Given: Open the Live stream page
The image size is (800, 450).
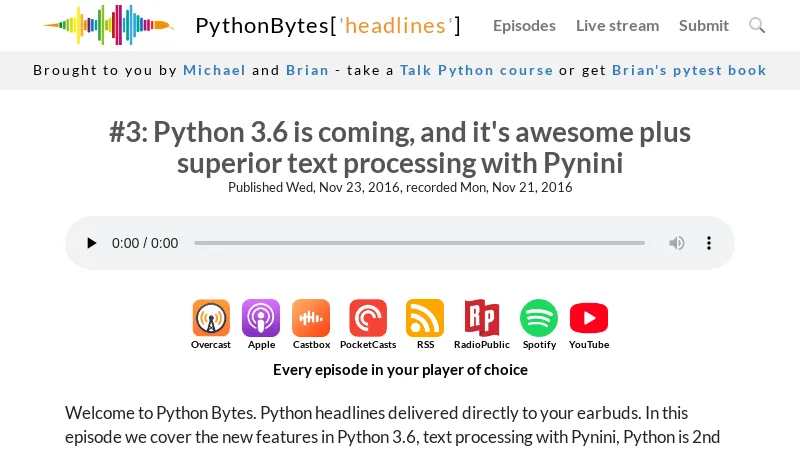Looking at the screenshot, I should [617, 26].
